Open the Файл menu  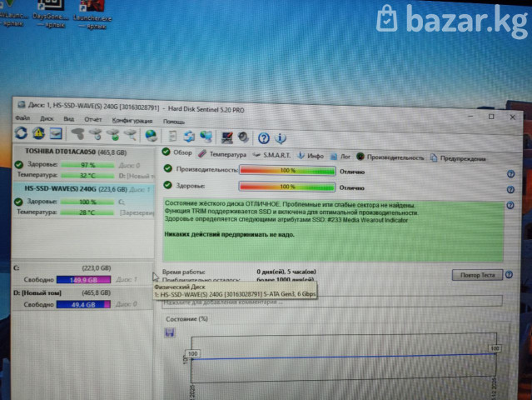click(22, 120)
